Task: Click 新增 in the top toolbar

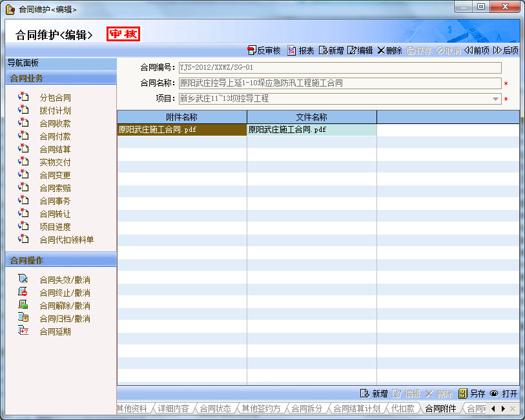Action: (331, 50)
